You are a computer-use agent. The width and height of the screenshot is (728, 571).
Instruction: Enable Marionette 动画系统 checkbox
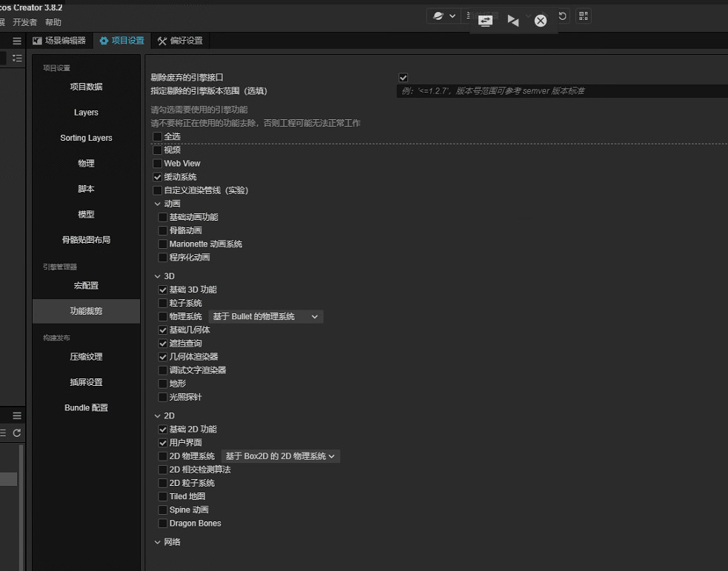tap(162, 244)
